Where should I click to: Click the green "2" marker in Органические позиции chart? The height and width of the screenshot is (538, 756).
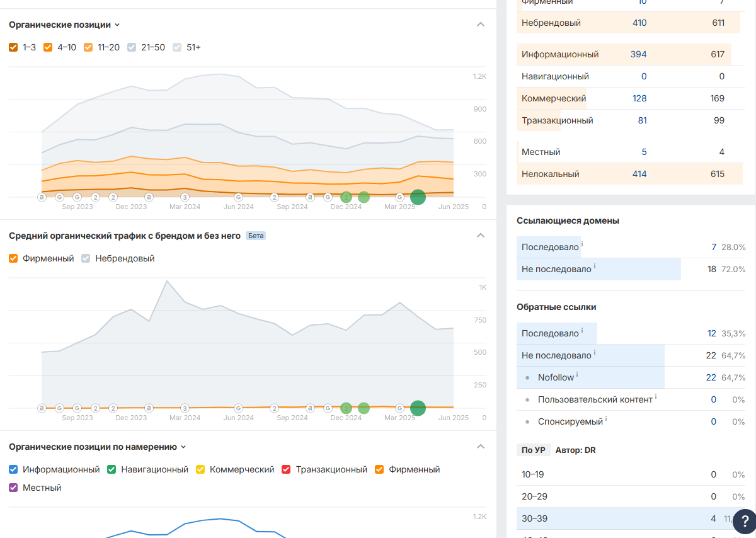pyautogui.click(x=346, y=197)
